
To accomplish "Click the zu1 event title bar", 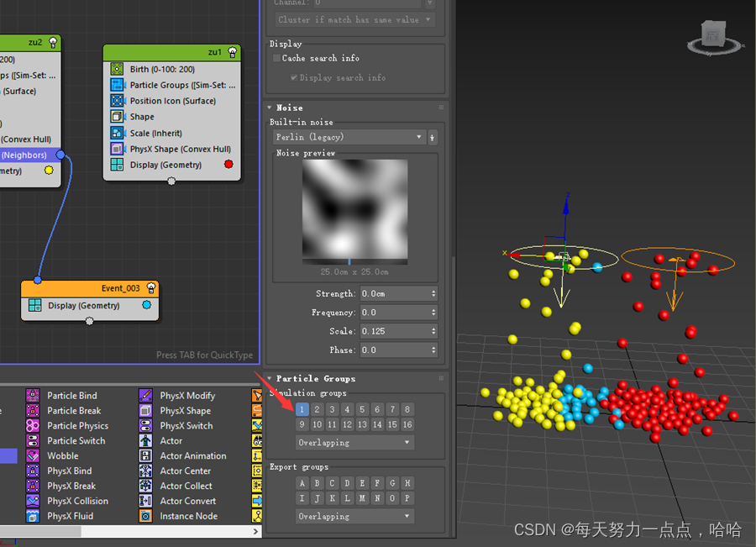I will (172, 52).
